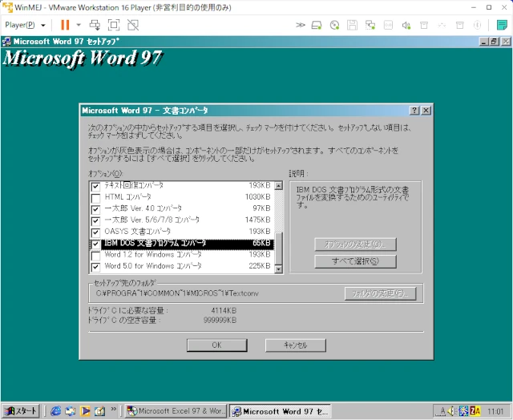Select Word 5.0 for Windows コンバータ row text
The height and width of the screenshot is (420, 513).
[x=153, y=266]
